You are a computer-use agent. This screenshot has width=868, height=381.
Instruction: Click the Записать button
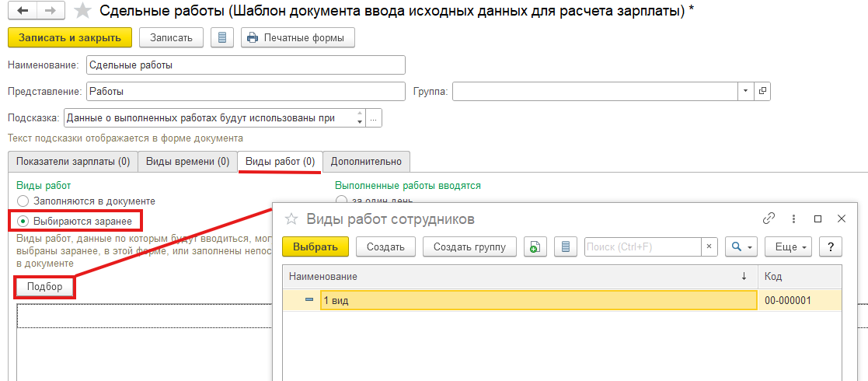coord(171,38)
